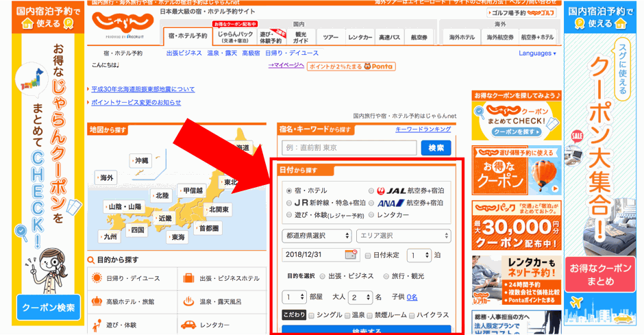Select JR新幹線・特急+宿泊 radio option

(x=289, y=203)
